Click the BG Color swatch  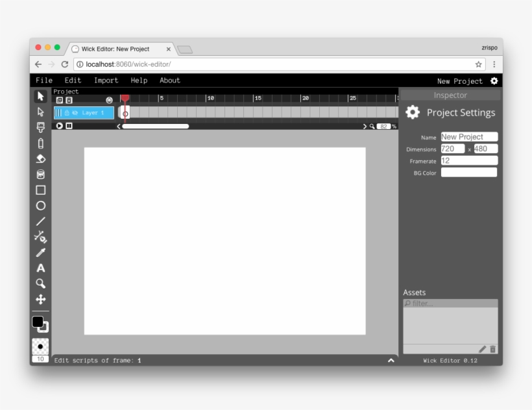coord(468,172)
